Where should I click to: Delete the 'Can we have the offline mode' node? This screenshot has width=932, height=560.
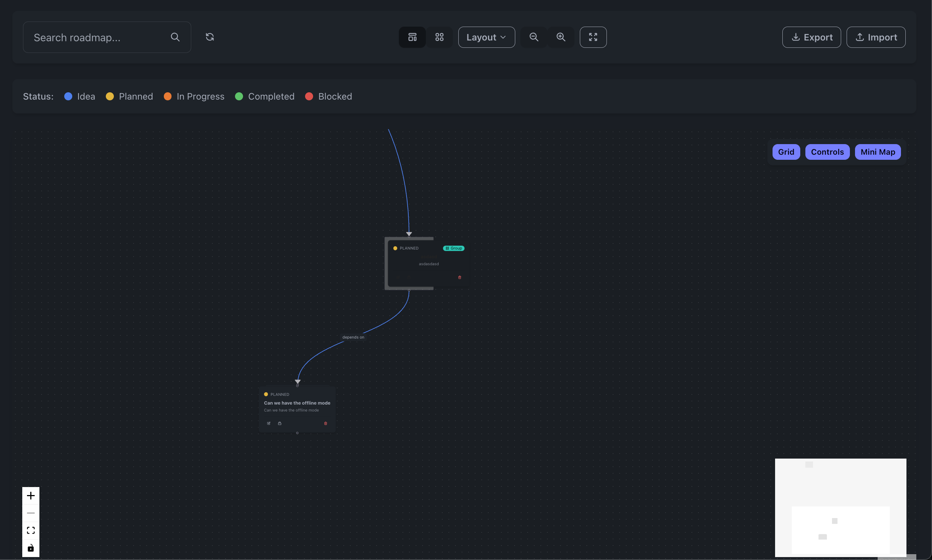click(326, 423)
